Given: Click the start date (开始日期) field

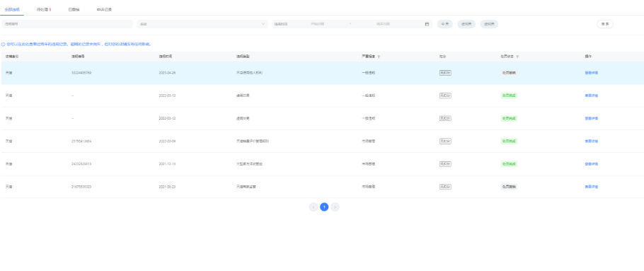Looking at the screenshot, I should click(318, 24).
